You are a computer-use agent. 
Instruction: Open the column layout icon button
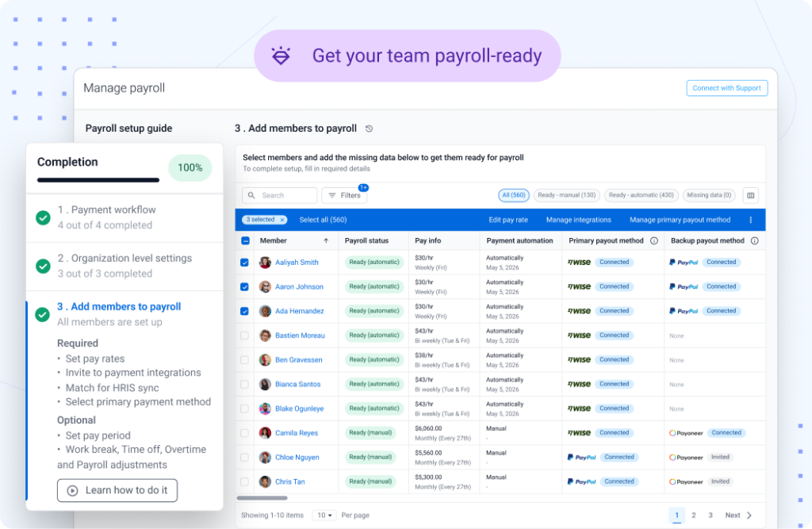click(750, 195)
